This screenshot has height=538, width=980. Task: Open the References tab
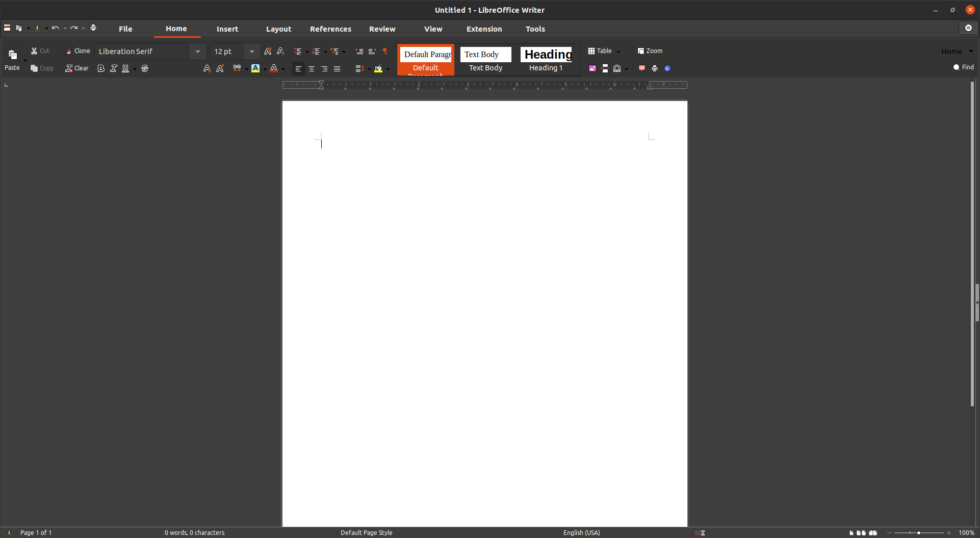pos(330,29)
